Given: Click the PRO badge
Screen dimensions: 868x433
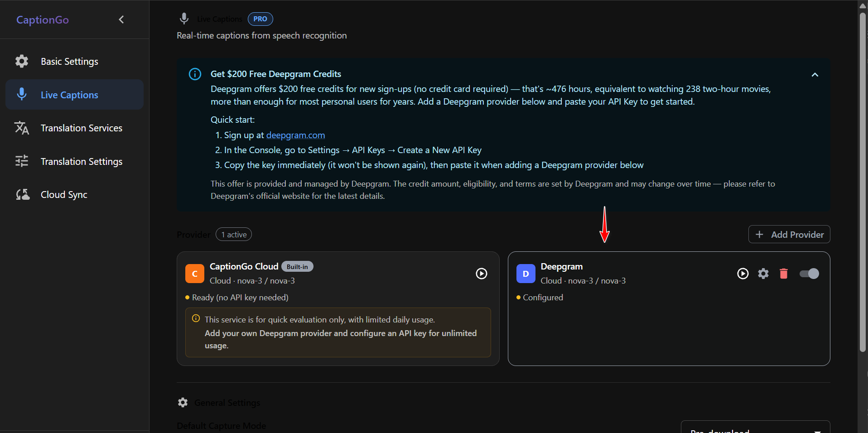Looking at the screenshot, I should [260, 19].
